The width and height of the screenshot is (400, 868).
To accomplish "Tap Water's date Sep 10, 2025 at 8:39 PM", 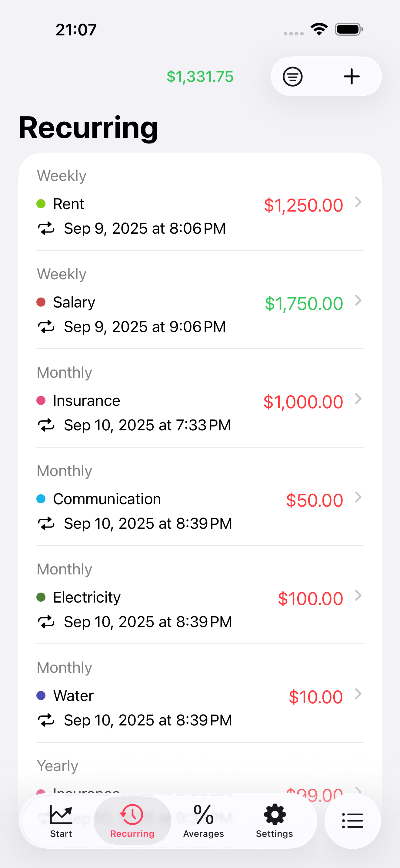I will coord(148,720).
